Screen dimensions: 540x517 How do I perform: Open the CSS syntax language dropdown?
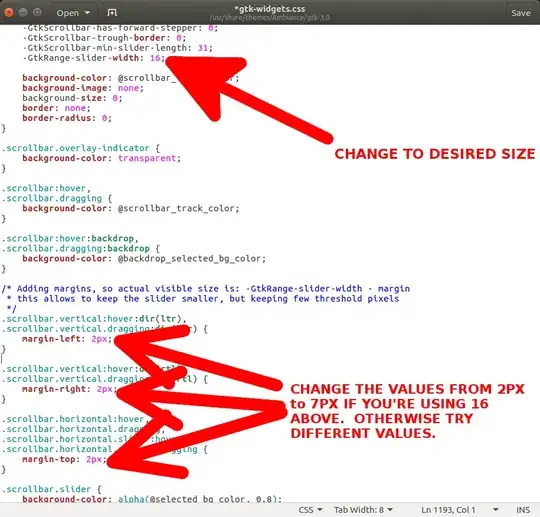coord(310,509)
